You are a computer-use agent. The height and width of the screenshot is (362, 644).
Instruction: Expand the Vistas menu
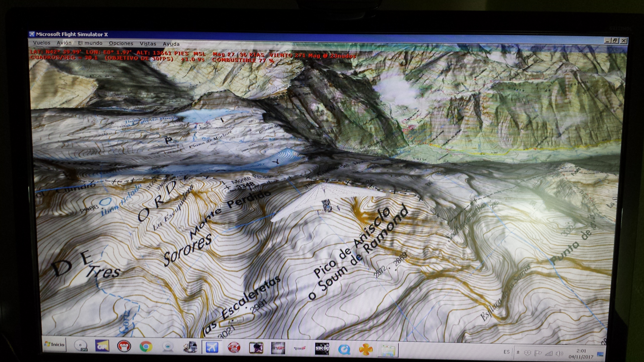pyautogui.click(x=148, y=44)
